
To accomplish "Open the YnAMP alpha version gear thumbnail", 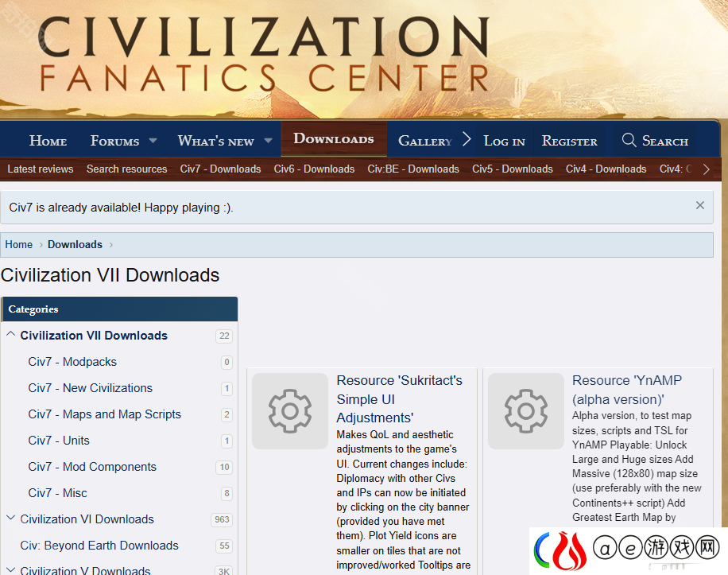I will [526, 411].
